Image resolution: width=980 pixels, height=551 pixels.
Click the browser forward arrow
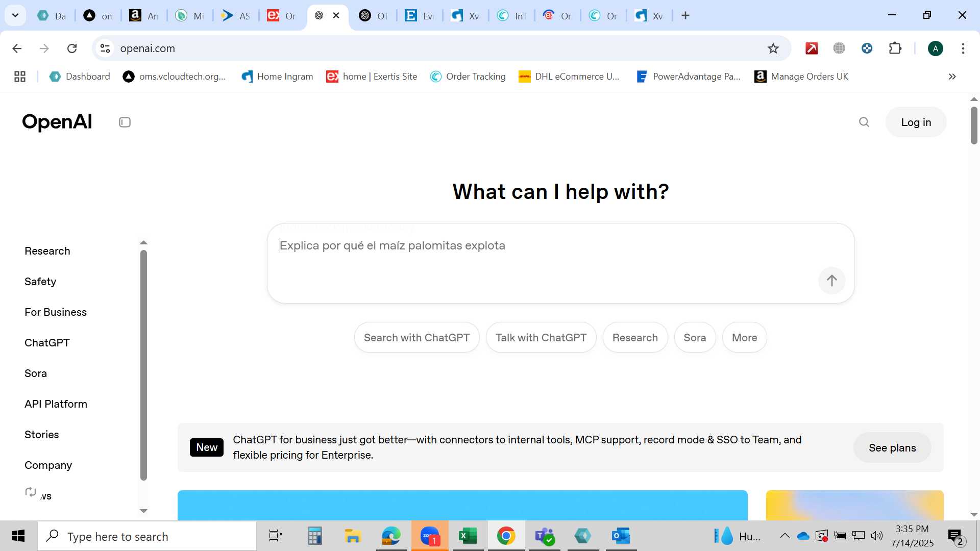tap(44, 48)
